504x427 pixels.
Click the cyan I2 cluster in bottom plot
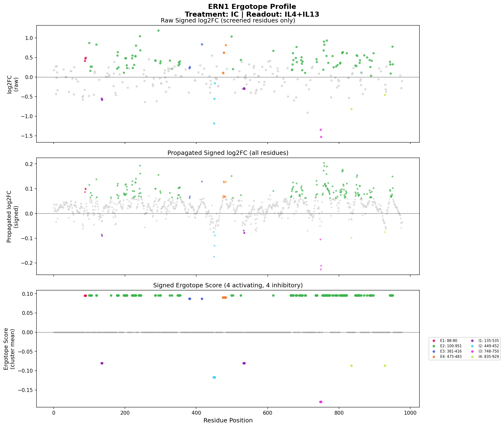214,378
